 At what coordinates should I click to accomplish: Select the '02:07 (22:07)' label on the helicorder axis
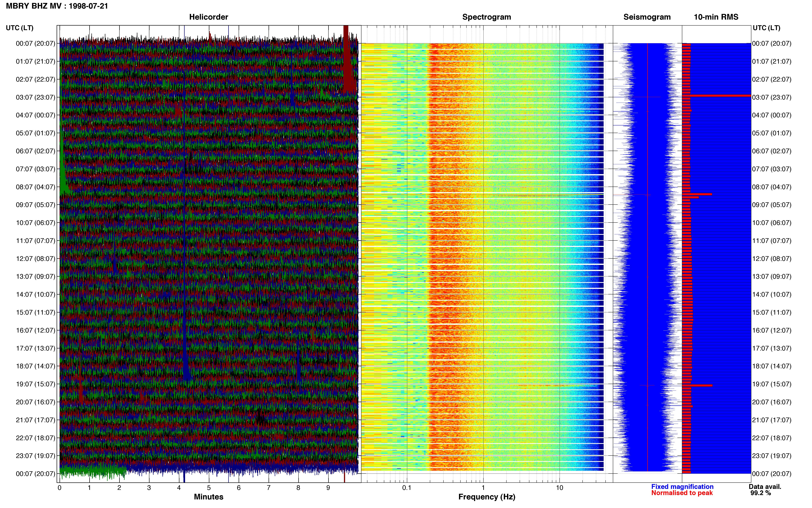pyautogui.click(x=35, y=79)
